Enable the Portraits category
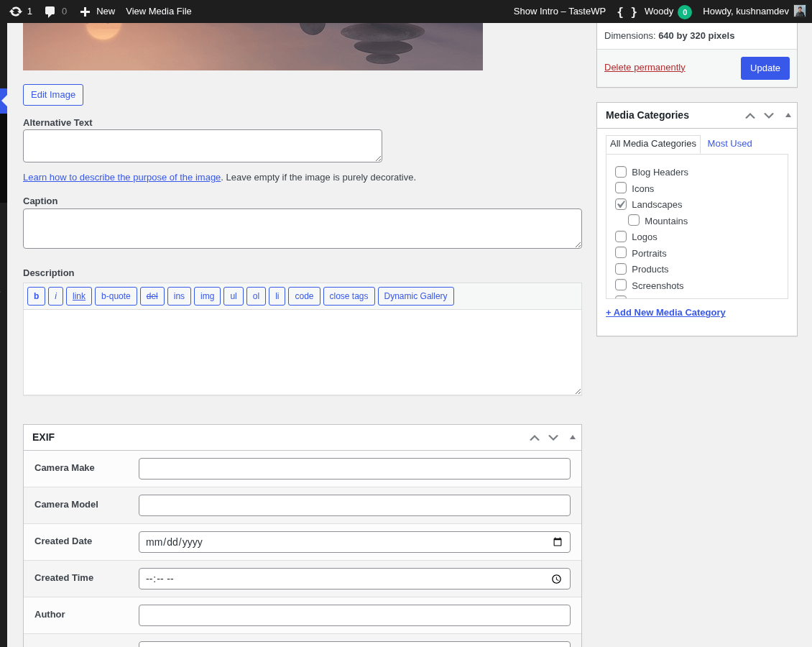 click(620, 252)
